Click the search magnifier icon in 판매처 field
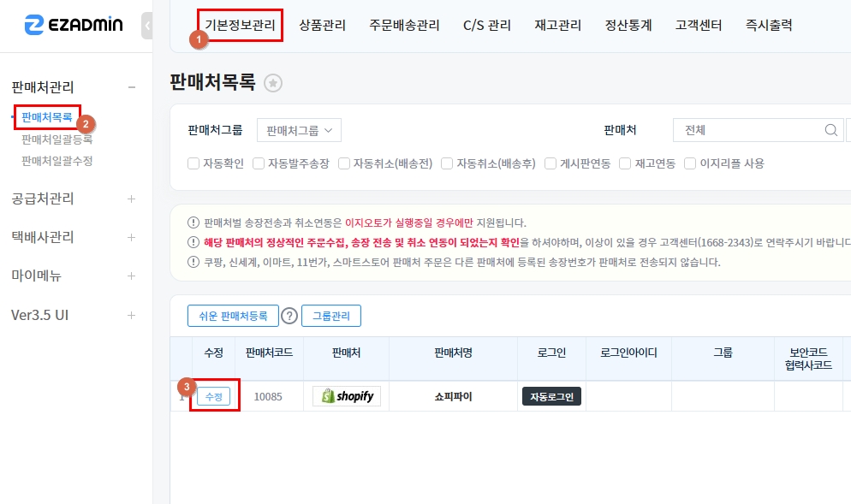Image resolution: width=851 pixels, height=504 pixels. (830, 131)
